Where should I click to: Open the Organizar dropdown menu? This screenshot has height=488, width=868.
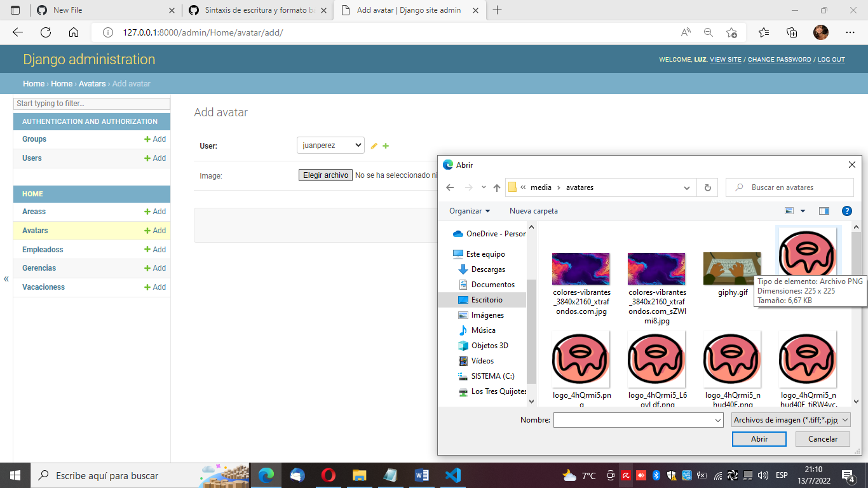(x=470, y=211)
